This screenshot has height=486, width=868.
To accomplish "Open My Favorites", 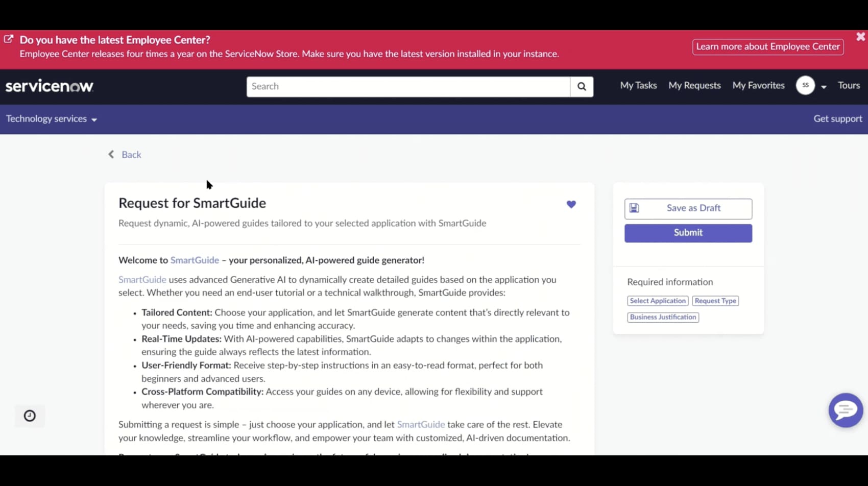I will (x=758, y=85).
